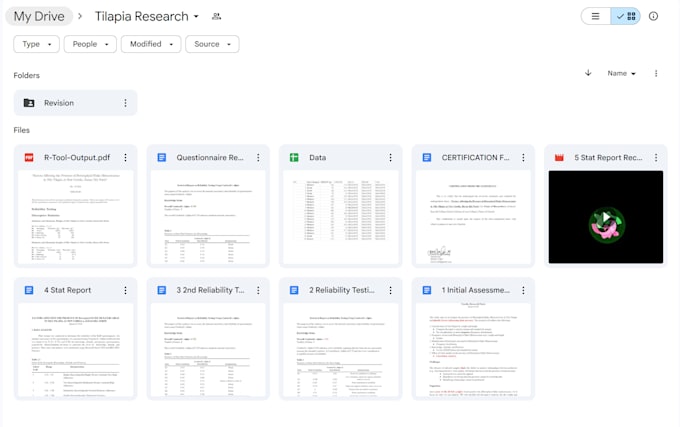The width and height of the screenshot is (680, 427).
Task: Expand the Type filter dropdown
Action: 36,44
